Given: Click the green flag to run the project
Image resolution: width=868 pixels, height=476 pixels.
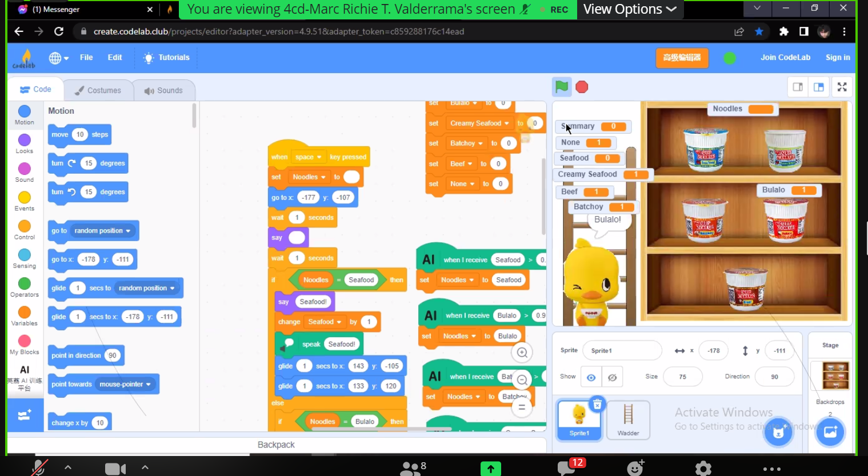Looking at the screenshot, I should click(561, 87).
